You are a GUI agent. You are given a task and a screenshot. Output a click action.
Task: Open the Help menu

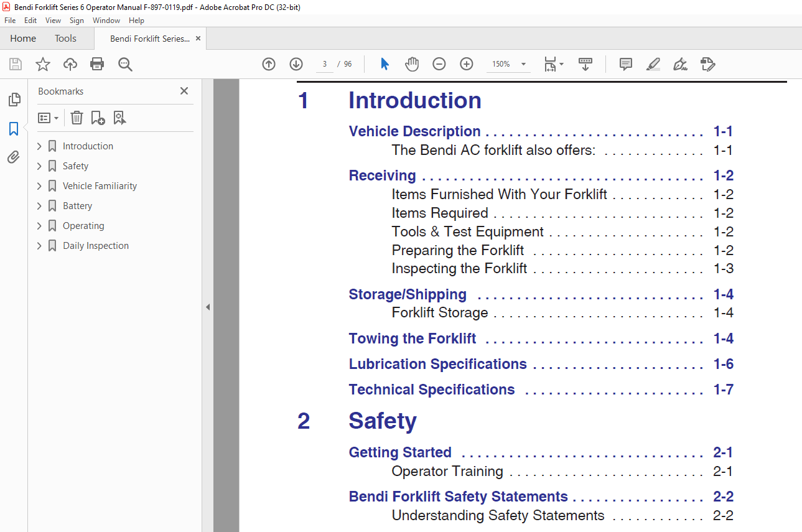pyautogui.click(x=136, y=21)
